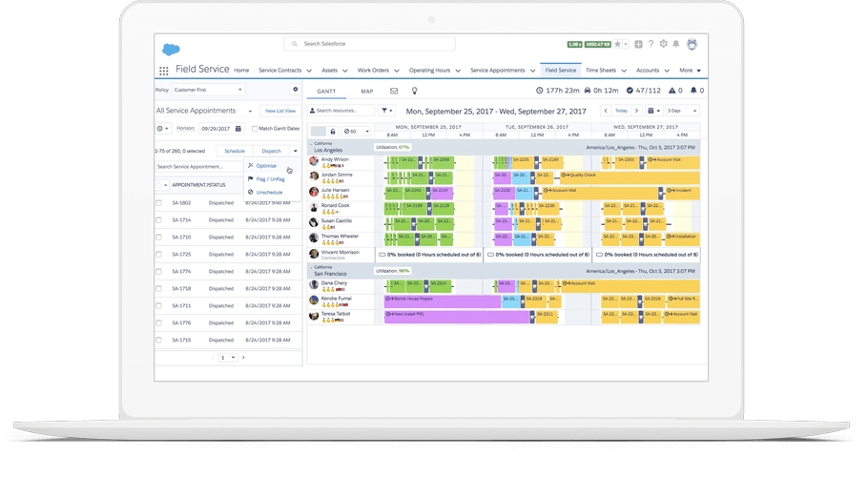Viewport: 868px width, 477px height.
Task: Click the car travel time indicator
Action: [x=601, y=91]
